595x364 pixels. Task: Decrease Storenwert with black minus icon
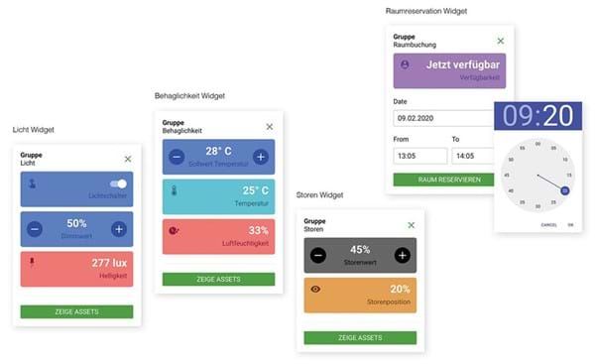pos(318,256)
